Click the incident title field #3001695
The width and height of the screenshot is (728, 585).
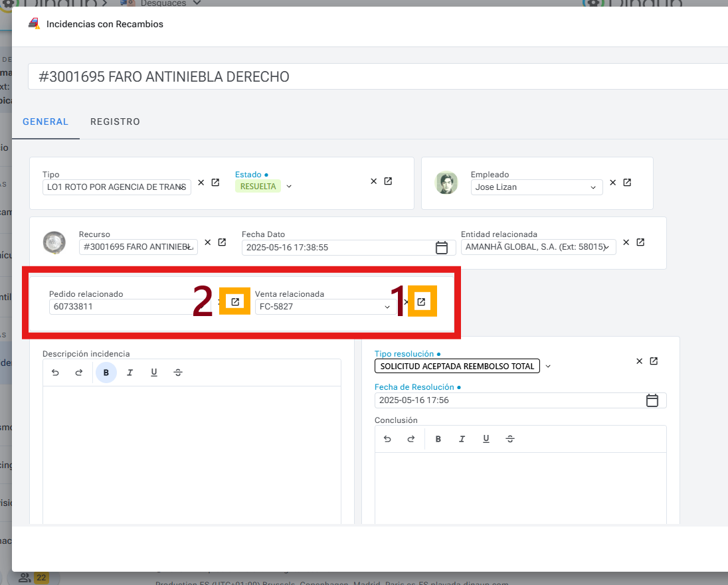tap(199, 76)
